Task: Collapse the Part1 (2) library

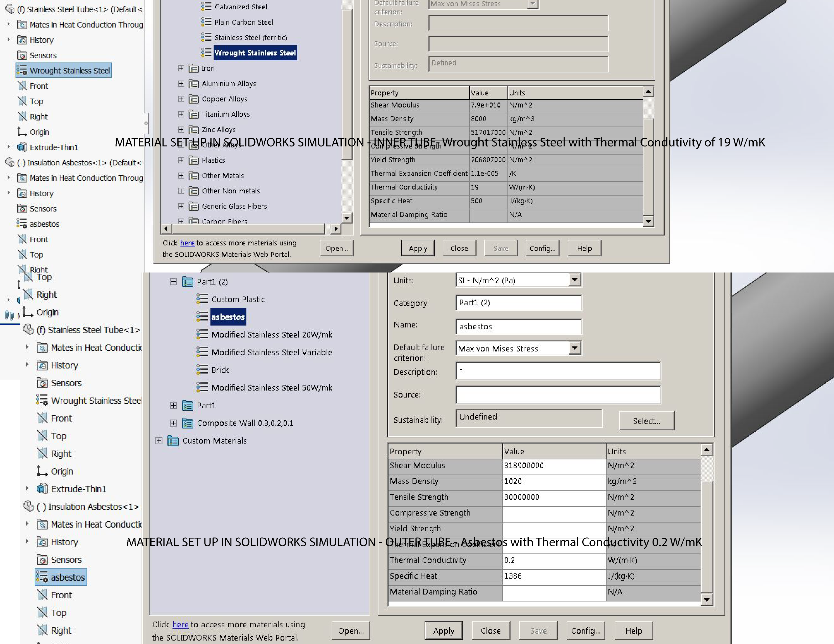Action: [x=173, y=282]
